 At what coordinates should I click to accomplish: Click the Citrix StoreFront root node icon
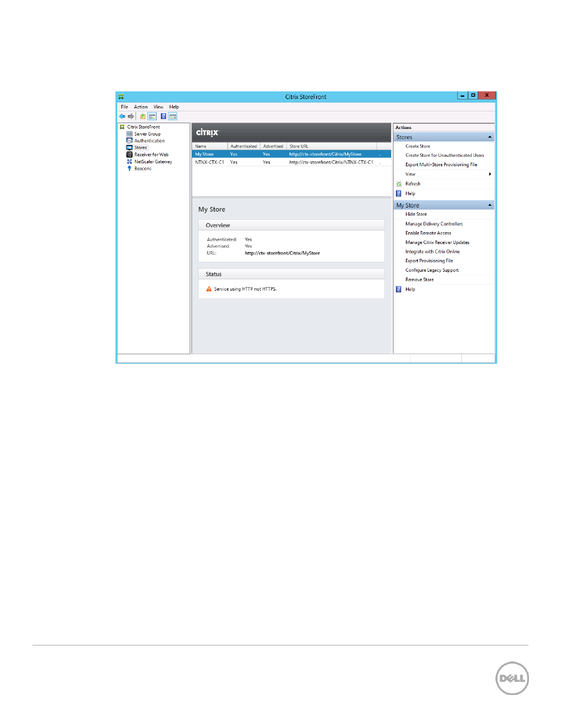click(x=122, y=127)
